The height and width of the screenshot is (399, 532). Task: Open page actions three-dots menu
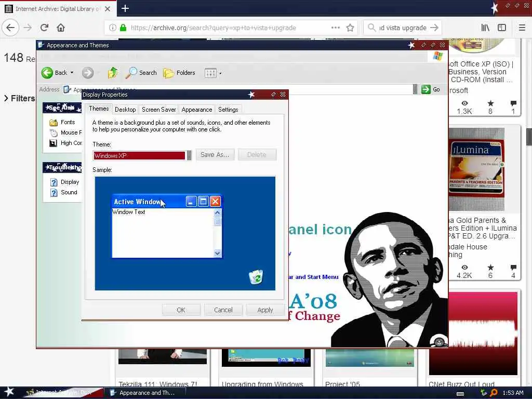point(336,28)
